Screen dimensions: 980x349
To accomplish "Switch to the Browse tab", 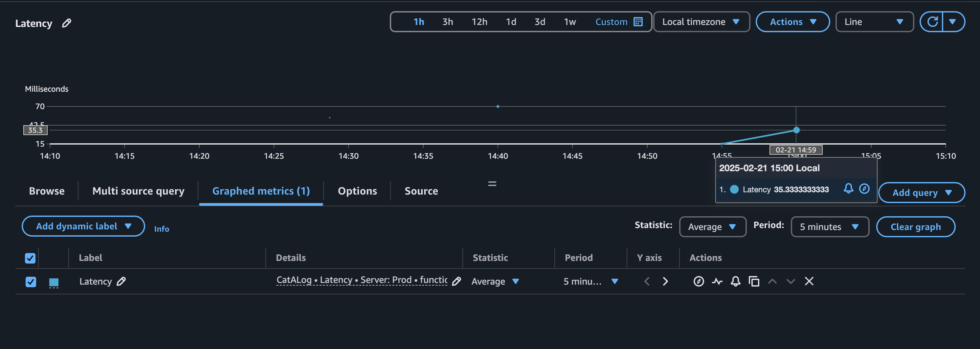I will [47, 191].
